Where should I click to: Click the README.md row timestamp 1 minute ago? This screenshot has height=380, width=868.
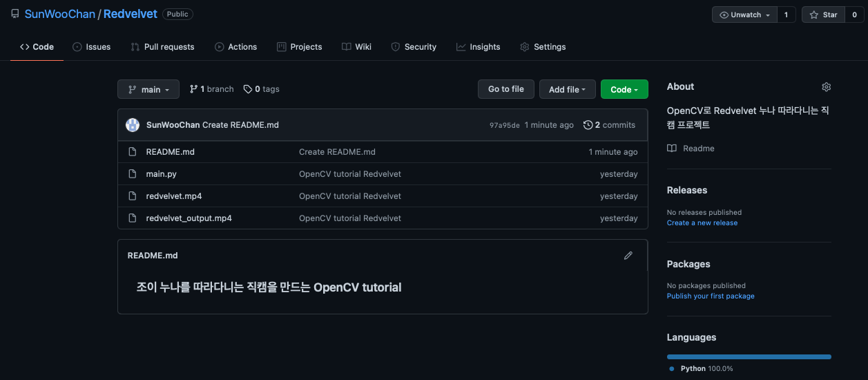click(613, 152)
